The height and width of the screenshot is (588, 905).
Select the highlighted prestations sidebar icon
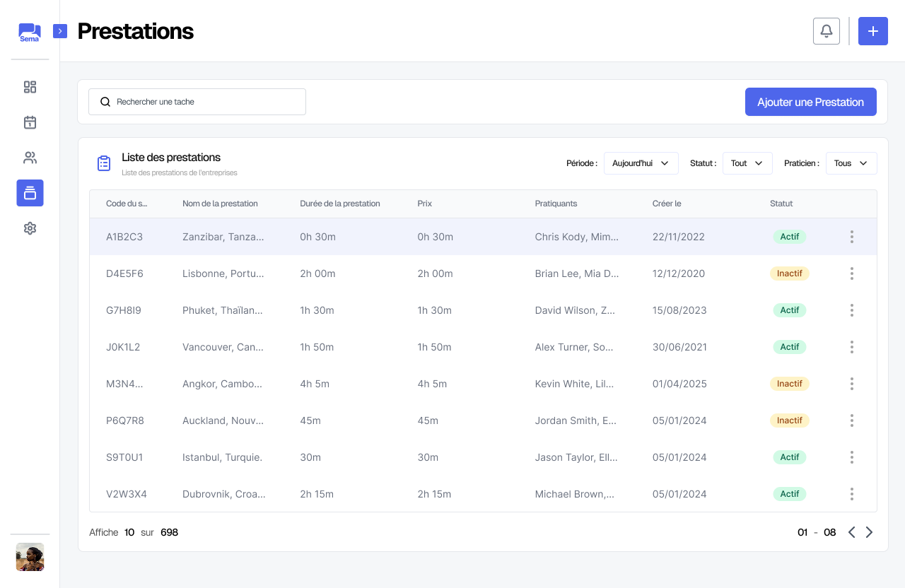30,193
